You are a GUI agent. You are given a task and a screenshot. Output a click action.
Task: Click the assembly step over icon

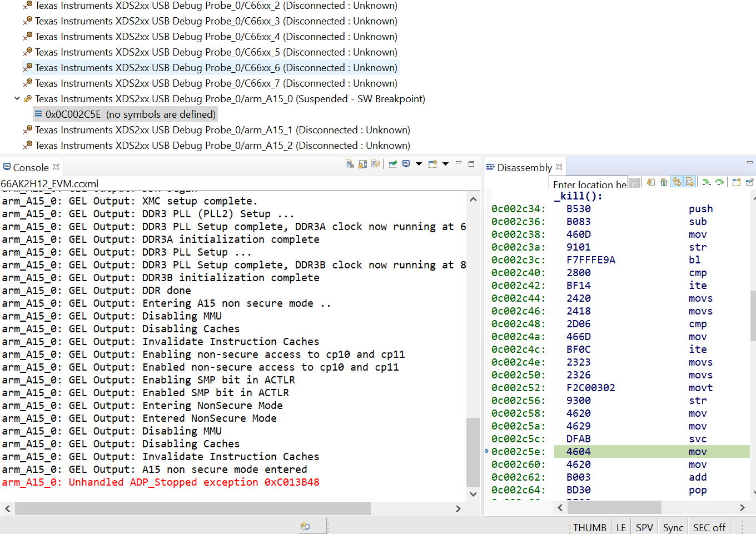pyautogui.click(x=719, y=182)
